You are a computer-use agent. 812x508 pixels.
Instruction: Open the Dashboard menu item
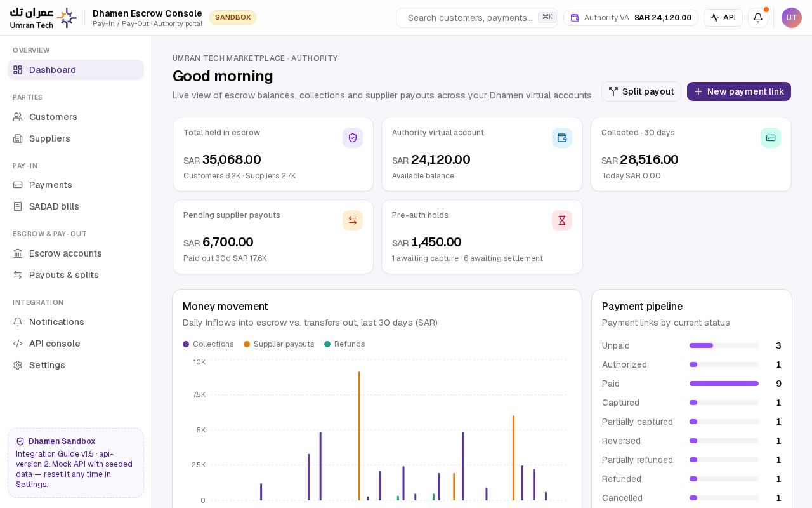pyautogui.click(x=75, y=70)
